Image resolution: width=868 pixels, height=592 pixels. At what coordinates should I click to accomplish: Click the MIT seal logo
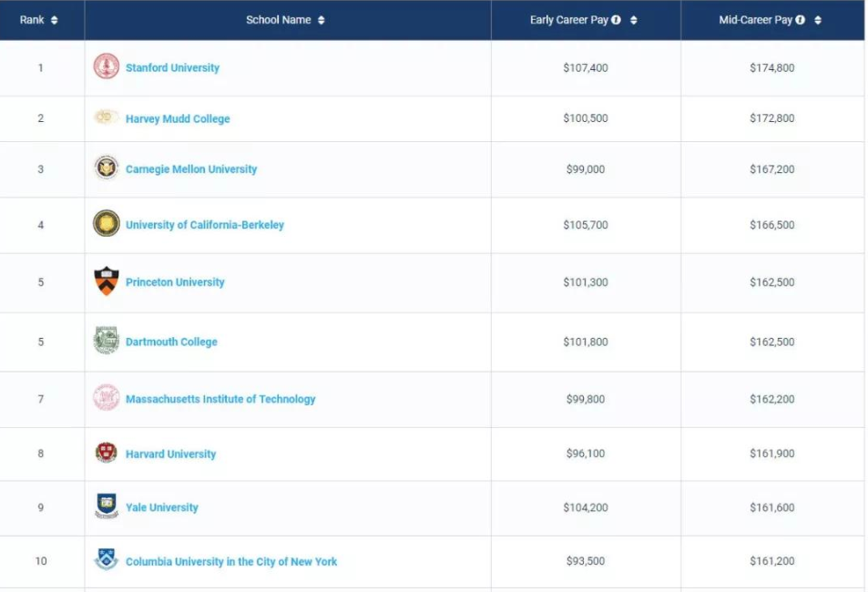pyautogui.click(x=107, y=397)
